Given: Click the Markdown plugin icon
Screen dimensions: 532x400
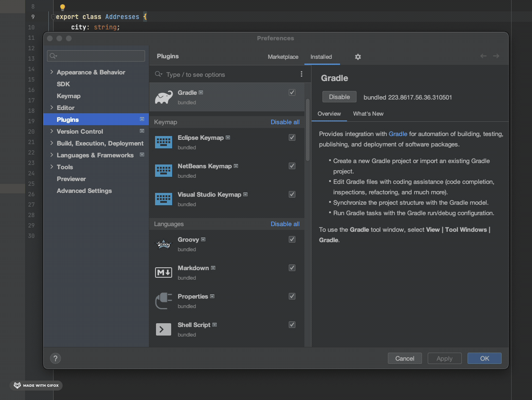Looking at the screenshot, I should pos(164,273).
